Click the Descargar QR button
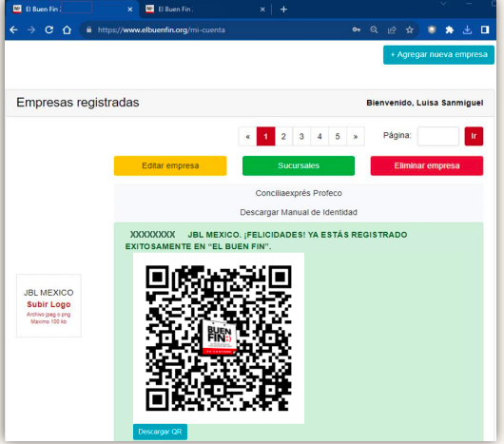 [x=160, y=432]
